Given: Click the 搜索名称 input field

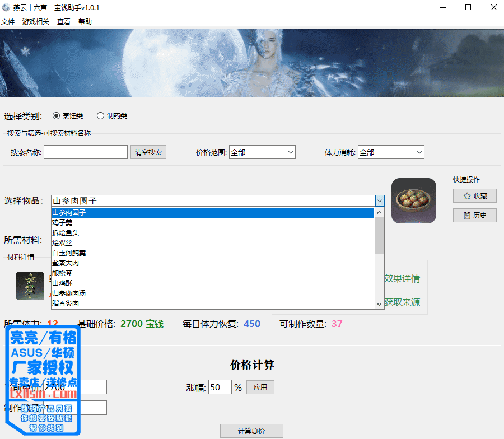Looking at the screenshot, I should 86,152.
